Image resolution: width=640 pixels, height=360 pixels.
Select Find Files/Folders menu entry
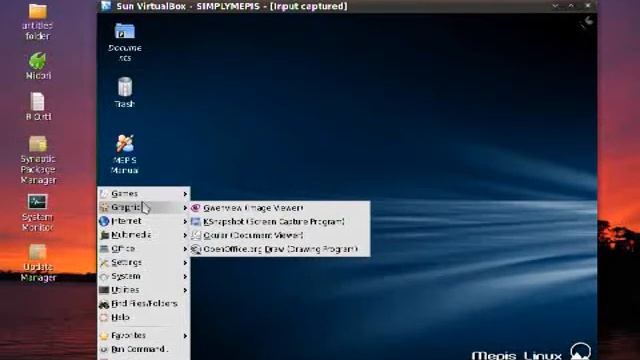pyautogui.click(x=144, y=304)
